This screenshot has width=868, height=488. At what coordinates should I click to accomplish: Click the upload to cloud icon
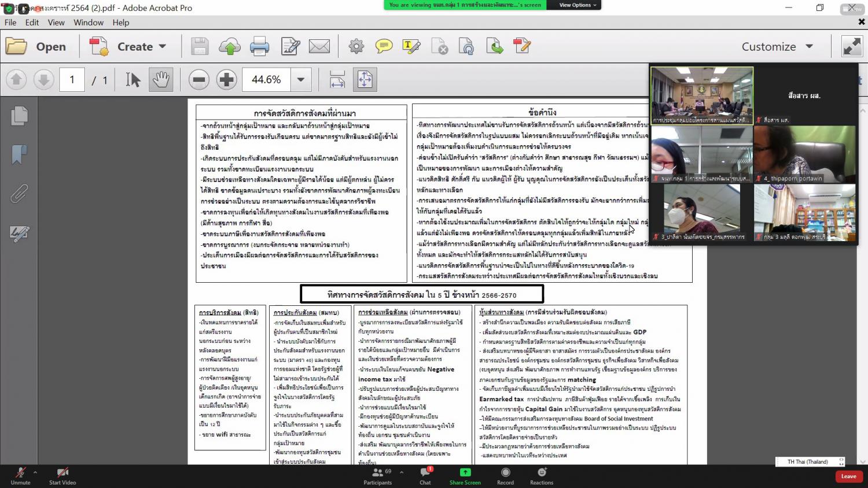click(x=230, y=46)
